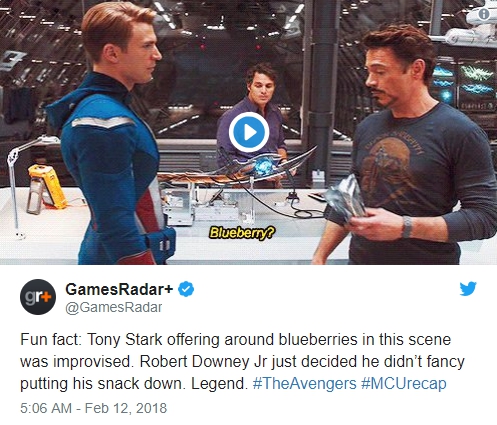Open the gr+ profile avatar
Screen dimensions: 497x425
pyautogui.click(x=38, y=297)
